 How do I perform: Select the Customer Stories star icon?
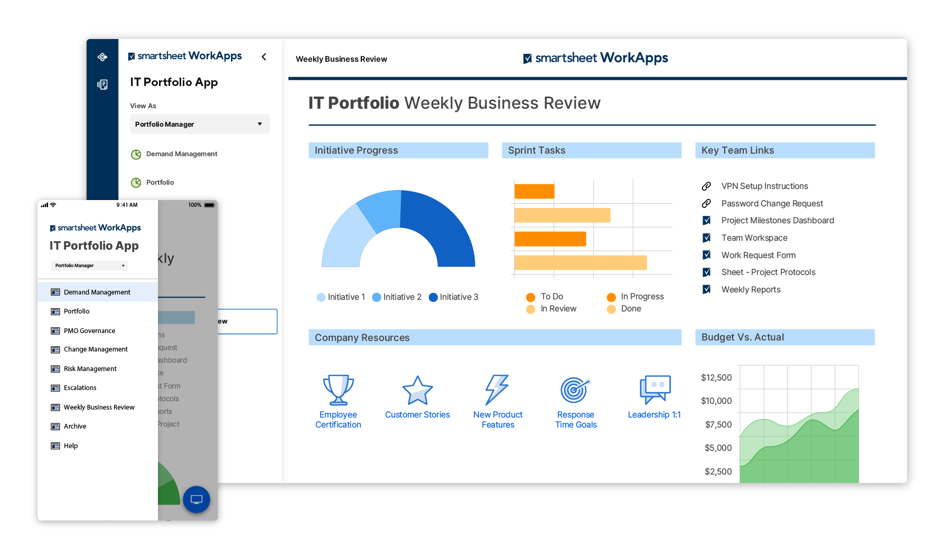click(417, 391)
